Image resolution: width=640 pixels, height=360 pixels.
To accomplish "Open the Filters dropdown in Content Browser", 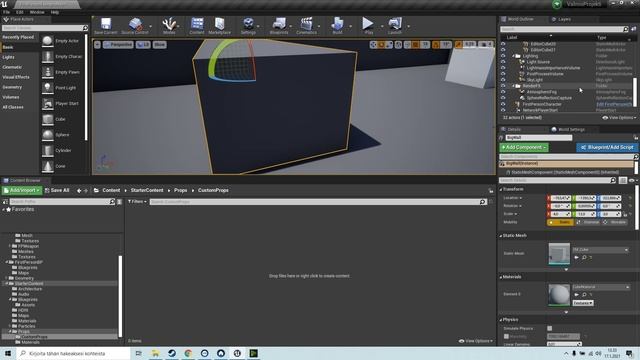I will coord(137,201).
